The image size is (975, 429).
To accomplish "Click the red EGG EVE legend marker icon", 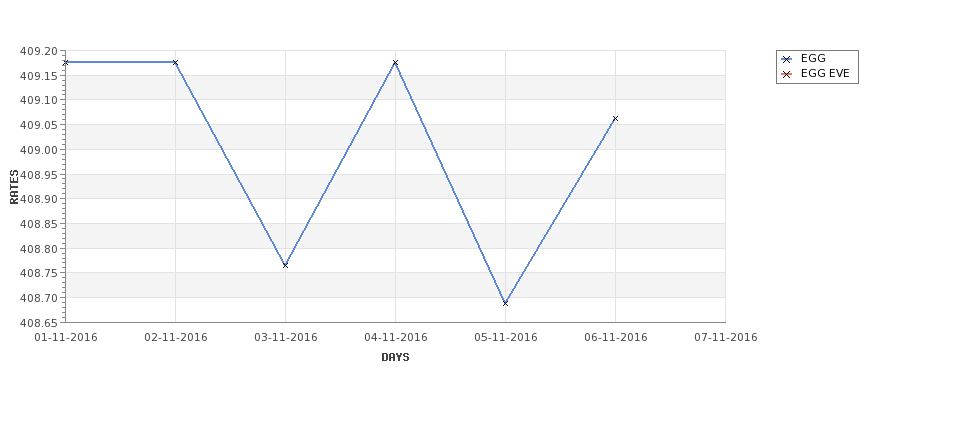I will [786, 75].
